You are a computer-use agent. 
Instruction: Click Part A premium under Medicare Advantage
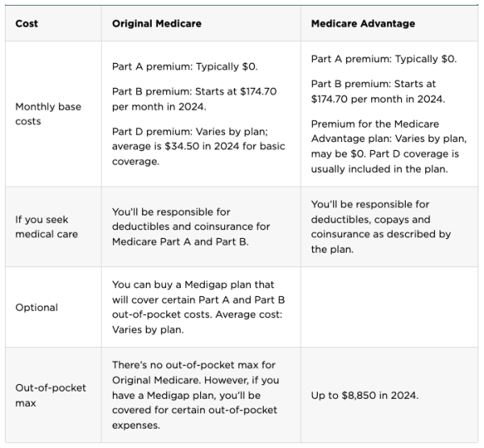tap(384, 59)
